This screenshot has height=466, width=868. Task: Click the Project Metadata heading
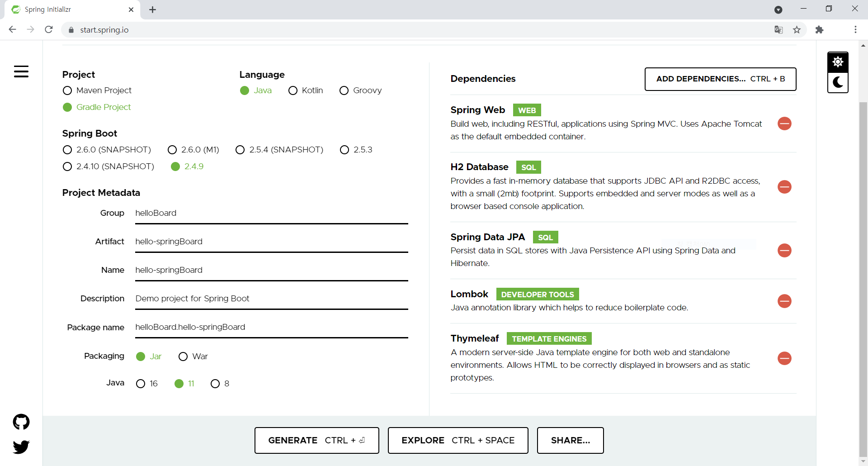click(101, 193)
